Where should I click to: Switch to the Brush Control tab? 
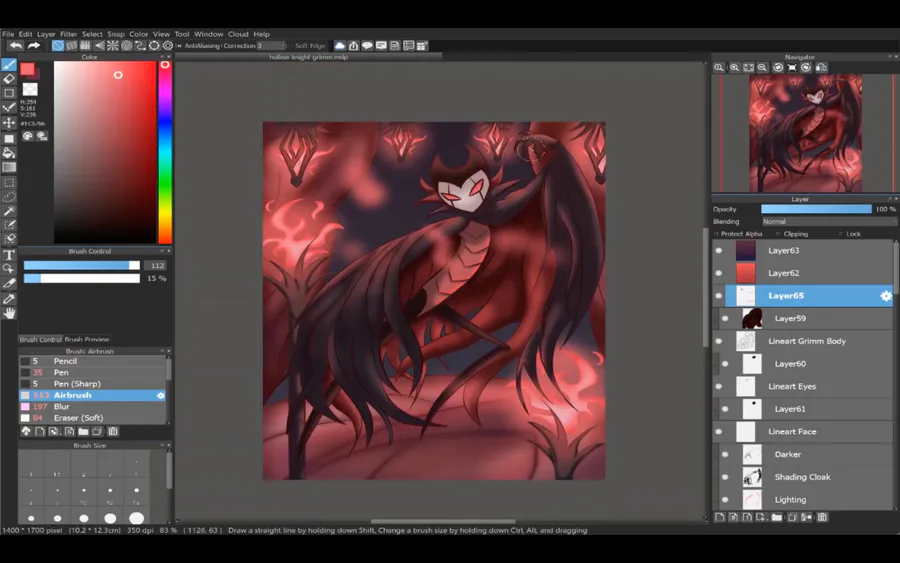tap(40, 339)
